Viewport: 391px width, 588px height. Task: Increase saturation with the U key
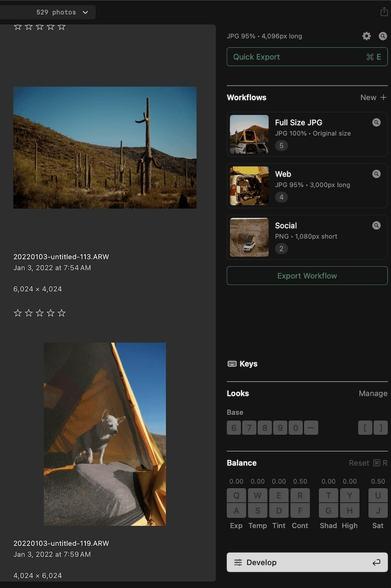[378, 495]
